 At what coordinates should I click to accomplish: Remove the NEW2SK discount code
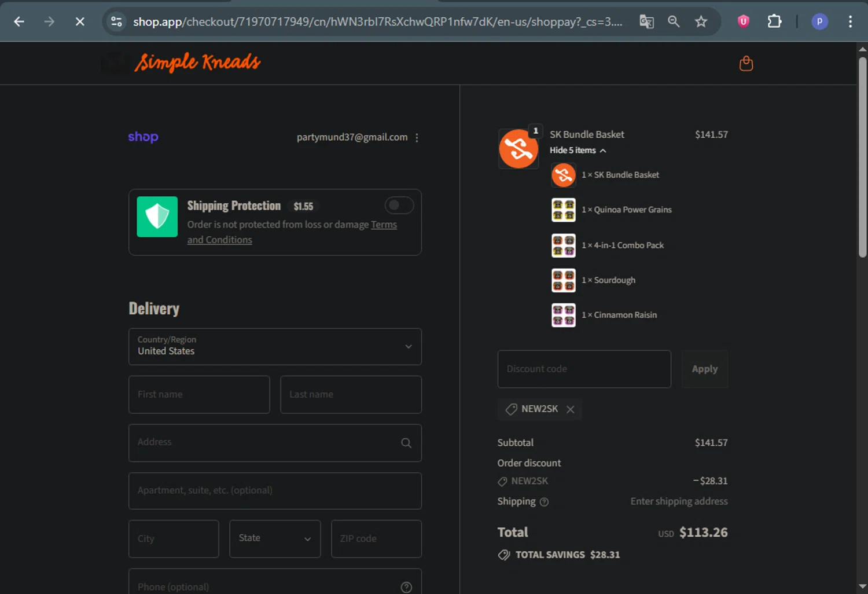click(x=571, y=409)
